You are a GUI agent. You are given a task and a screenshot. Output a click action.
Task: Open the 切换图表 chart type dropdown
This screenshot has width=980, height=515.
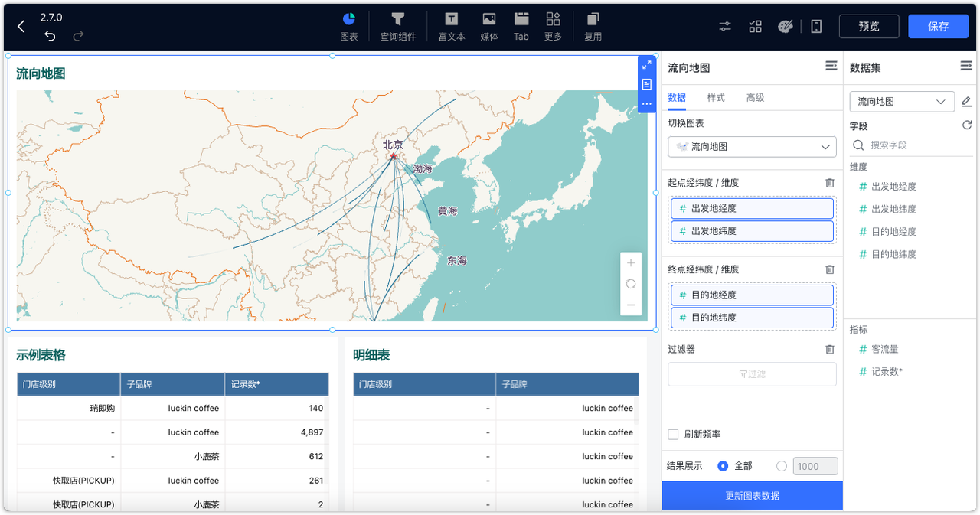(751, 146)
